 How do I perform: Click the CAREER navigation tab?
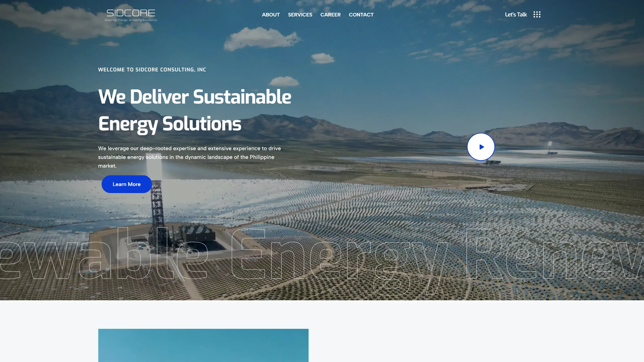[x=330, y=14]
